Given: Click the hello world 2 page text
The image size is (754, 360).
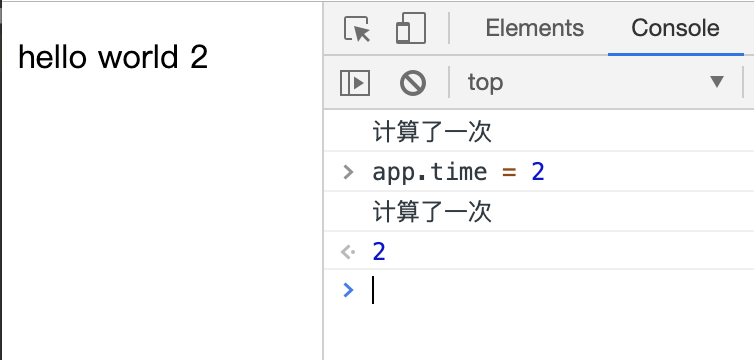Looking at the screenshot, I should 113,57.
